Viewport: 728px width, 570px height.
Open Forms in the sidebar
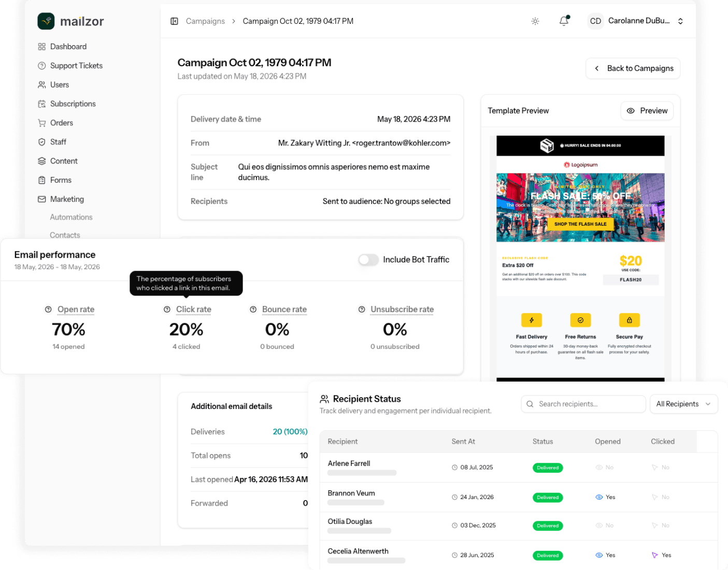(x=61, y=180)
